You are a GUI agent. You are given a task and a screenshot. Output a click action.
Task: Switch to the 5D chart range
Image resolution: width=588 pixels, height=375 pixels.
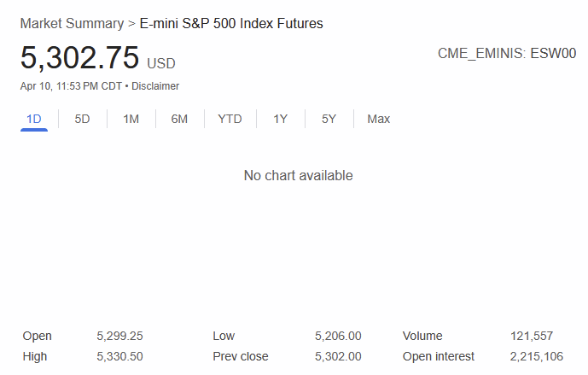point(82,120)
